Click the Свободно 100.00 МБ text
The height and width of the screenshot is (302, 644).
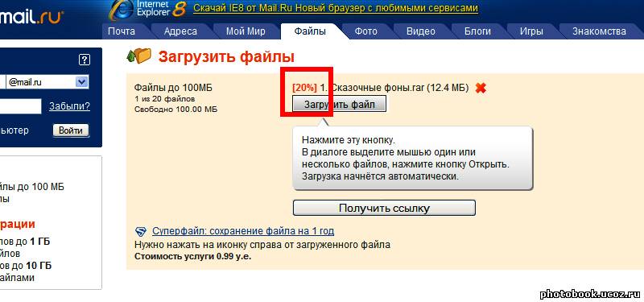(x=175, y=110)
